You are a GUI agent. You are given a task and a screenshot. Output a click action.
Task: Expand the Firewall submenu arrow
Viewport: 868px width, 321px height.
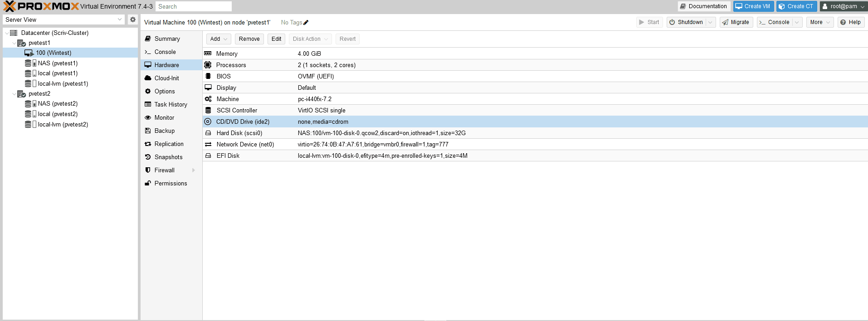194,170
